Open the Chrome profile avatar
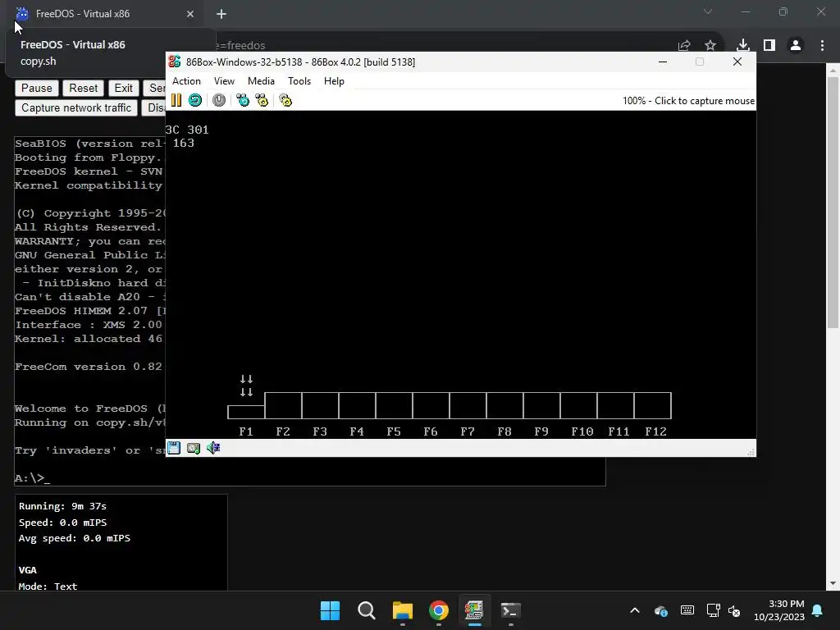 (796, 45)
